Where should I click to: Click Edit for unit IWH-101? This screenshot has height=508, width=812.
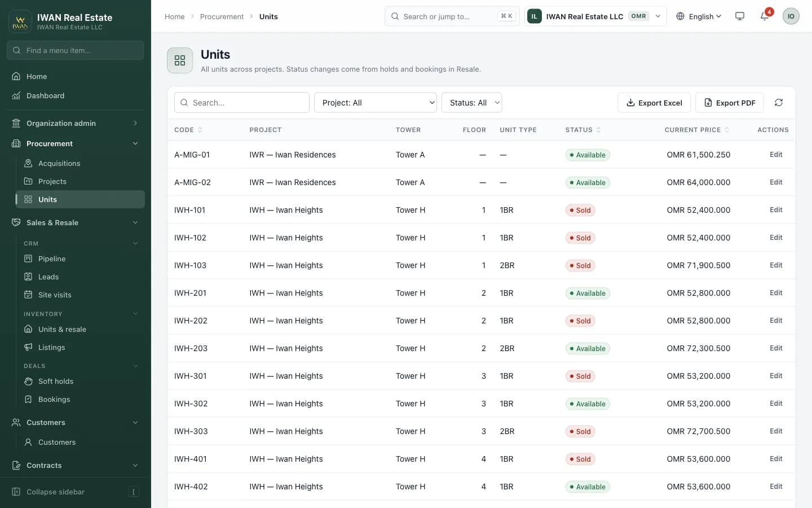(x=776, y=210)
